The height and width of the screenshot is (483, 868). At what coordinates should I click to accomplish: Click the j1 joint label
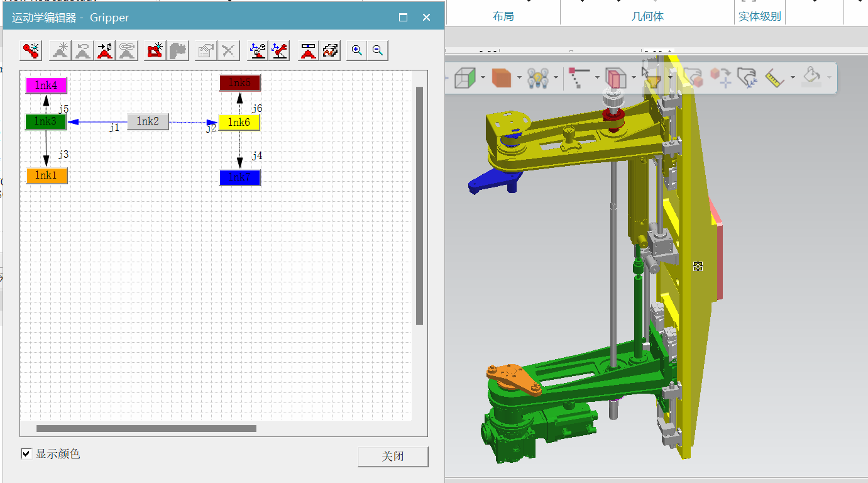click(114, 128)
